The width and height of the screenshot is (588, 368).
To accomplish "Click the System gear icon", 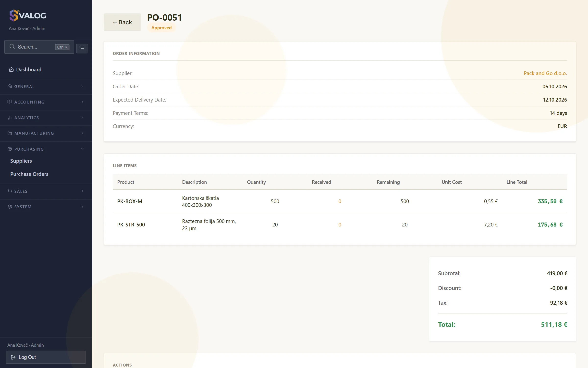I will coord(10,207).
